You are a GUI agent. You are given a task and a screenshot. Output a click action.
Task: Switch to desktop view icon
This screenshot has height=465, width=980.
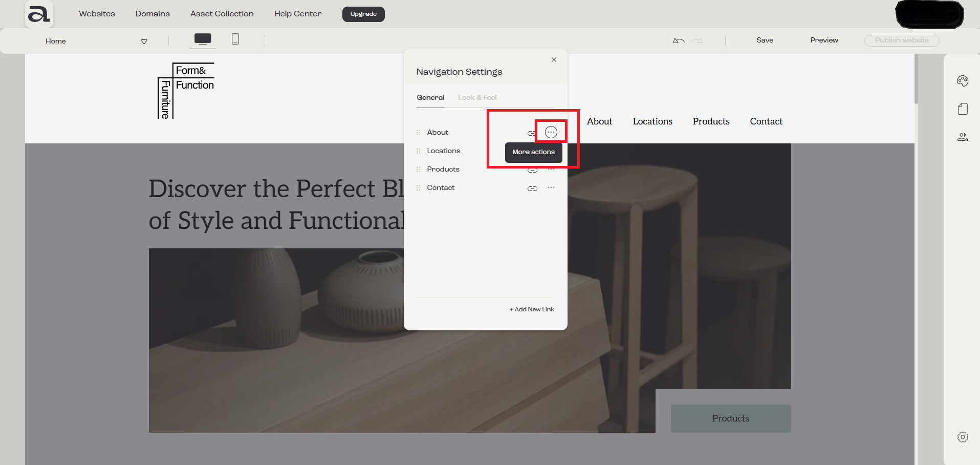pos(203,39)
